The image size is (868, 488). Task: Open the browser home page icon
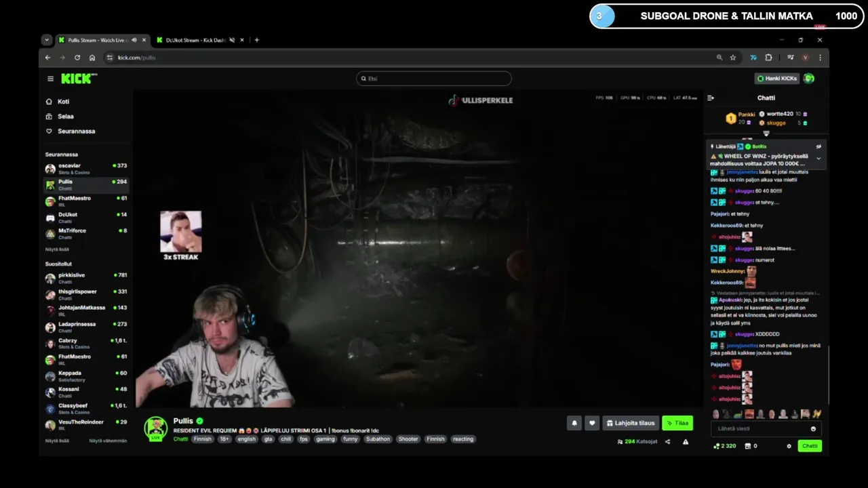(x=92, y=58)
